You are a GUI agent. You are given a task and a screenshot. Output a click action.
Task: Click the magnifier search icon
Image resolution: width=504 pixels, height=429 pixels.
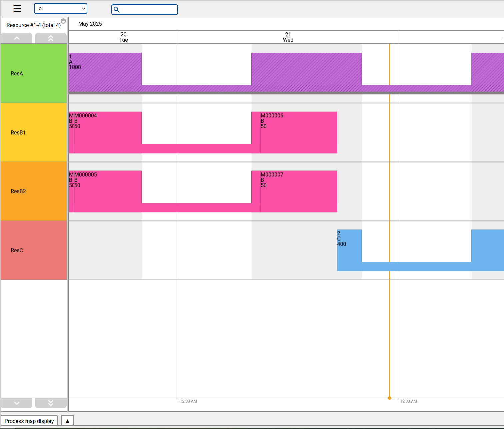[117, 10]
